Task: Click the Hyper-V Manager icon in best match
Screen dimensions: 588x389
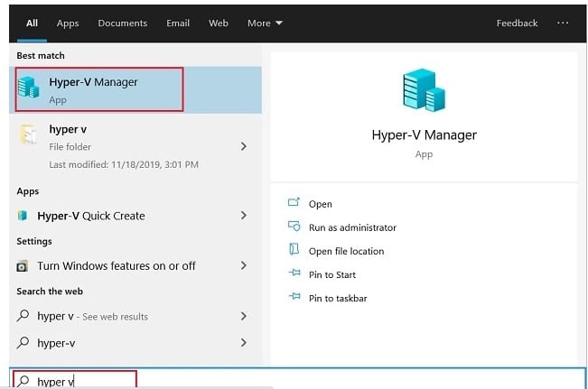Action: point(28,87)
